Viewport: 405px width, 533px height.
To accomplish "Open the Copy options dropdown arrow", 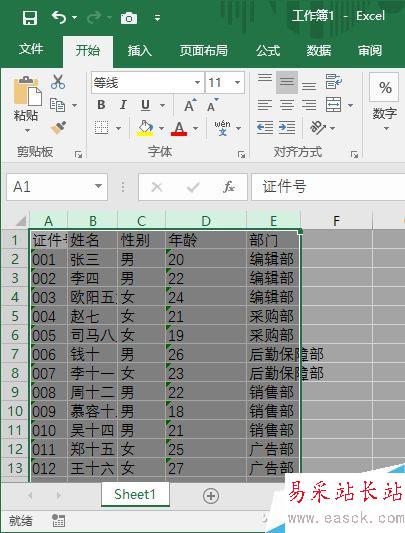I will (x=74, y=105).
